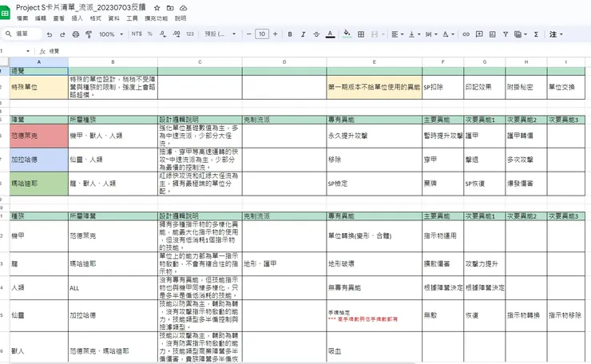Viewport: 591px width, 364px height.
Task: Print the spreadsheet
Action: tap(76, 34)
